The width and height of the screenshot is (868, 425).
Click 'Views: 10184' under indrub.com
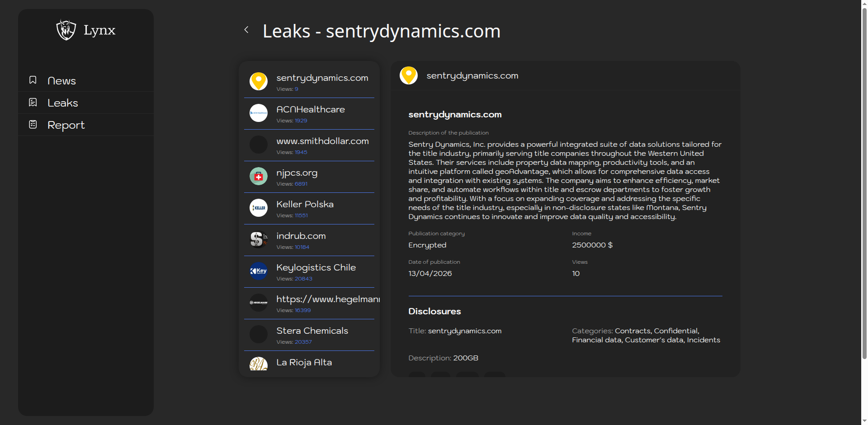[x=293, y=247]
